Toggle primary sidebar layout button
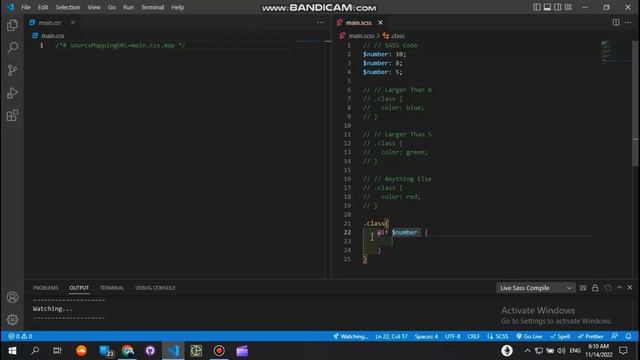Screen dimensions: 640x360 tap(536, 7)
